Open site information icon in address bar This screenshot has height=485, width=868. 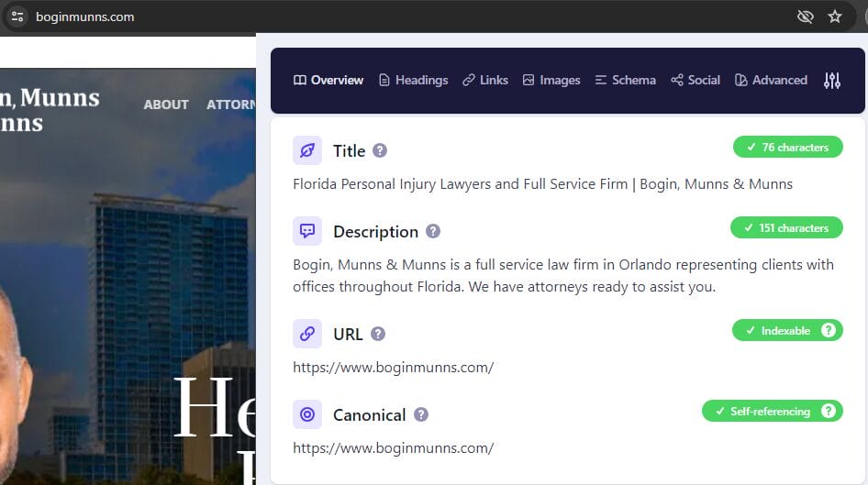coord(17,17)
